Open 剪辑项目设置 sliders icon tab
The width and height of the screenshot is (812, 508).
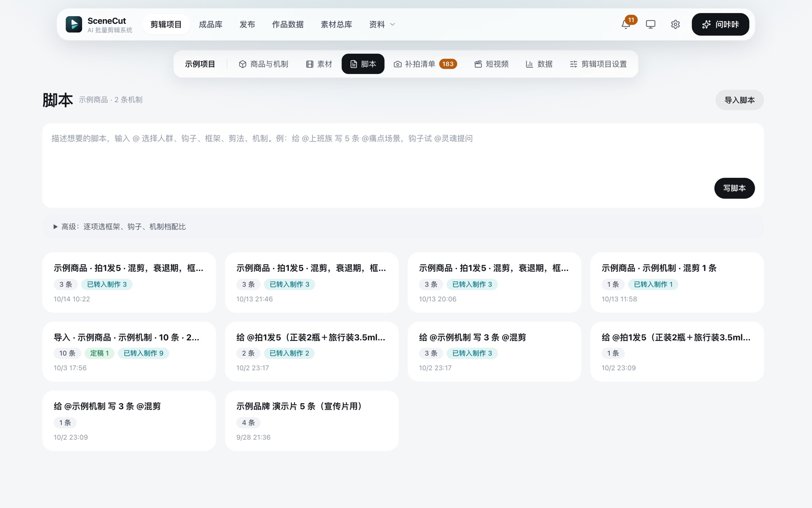[x=598, y=64]
